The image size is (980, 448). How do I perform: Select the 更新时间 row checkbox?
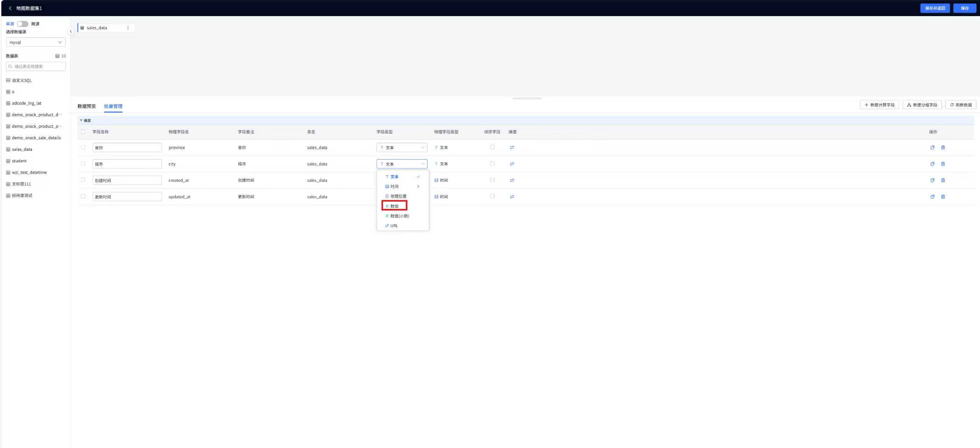(83, 196)
